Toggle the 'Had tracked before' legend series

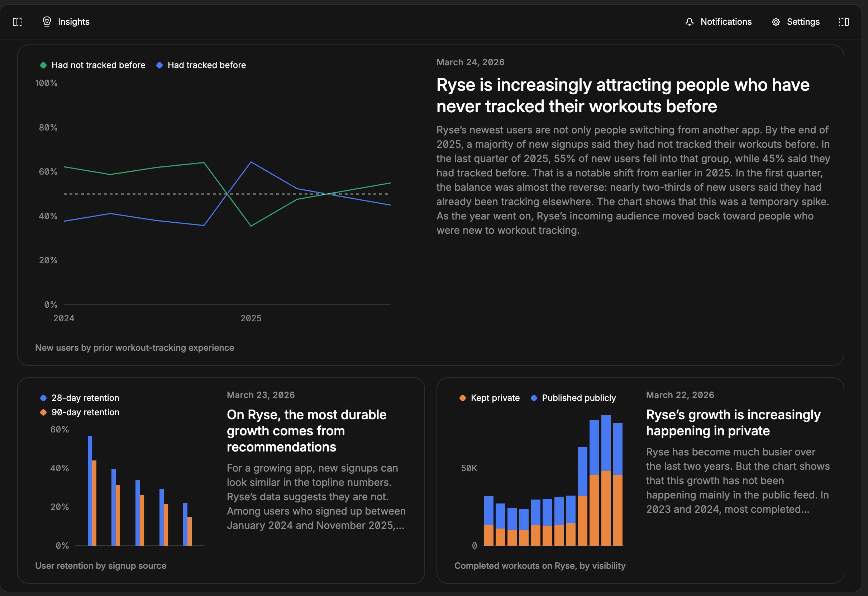[x=206, y=65]
